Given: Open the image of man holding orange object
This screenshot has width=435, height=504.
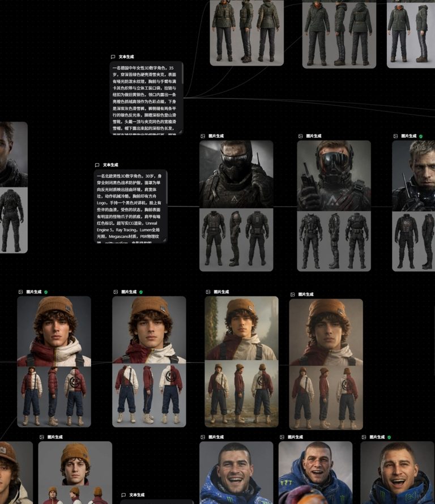Looking at the screenshot, I should point(315,472).
